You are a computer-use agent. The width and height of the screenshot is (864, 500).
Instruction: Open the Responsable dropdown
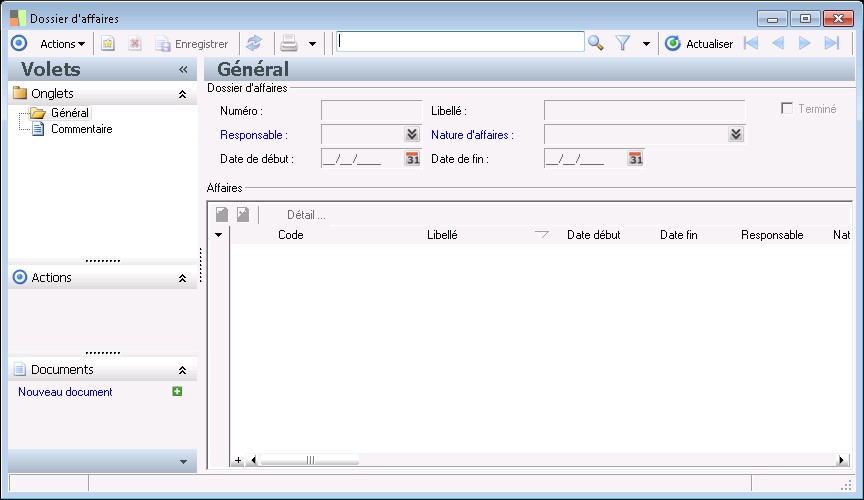(412, 135)
